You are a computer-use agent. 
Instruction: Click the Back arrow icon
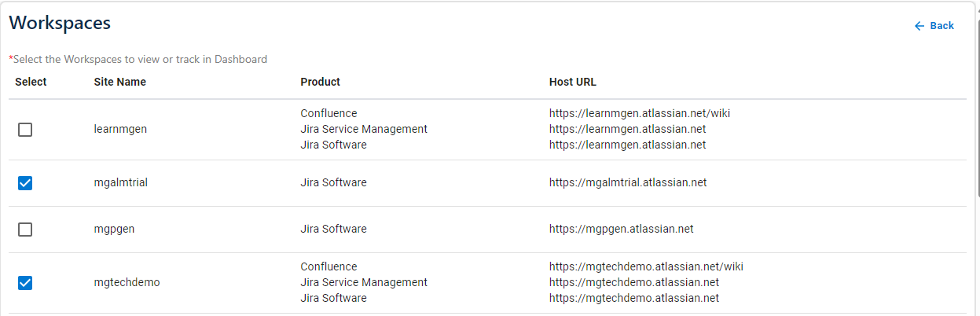919,26
